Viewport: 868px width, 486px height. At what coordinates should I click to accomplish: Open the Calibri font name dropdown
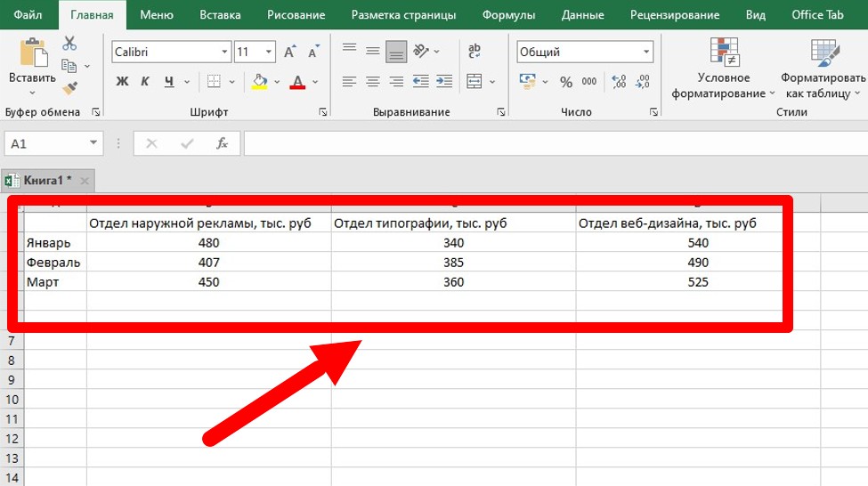pos(224,52)
